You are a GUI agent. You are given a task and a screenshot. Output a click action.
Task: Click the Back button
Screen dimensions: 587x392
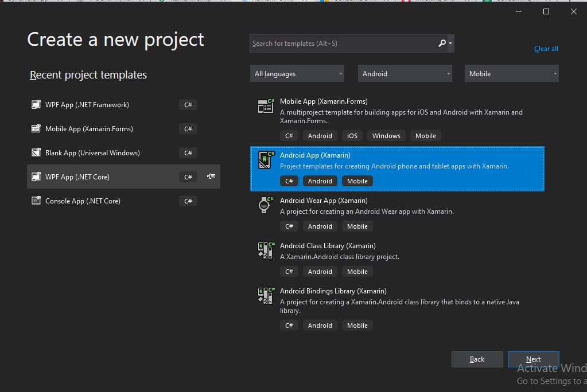pyautogui.click(x=477, y=359)
